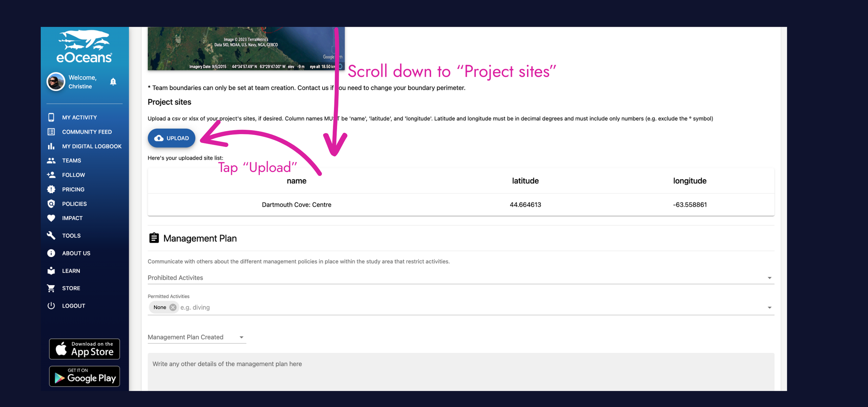Viewport: 868px width, 407px height.
Task: Expand Management Plan Created dropdown
Action: (x=241, y=337)
